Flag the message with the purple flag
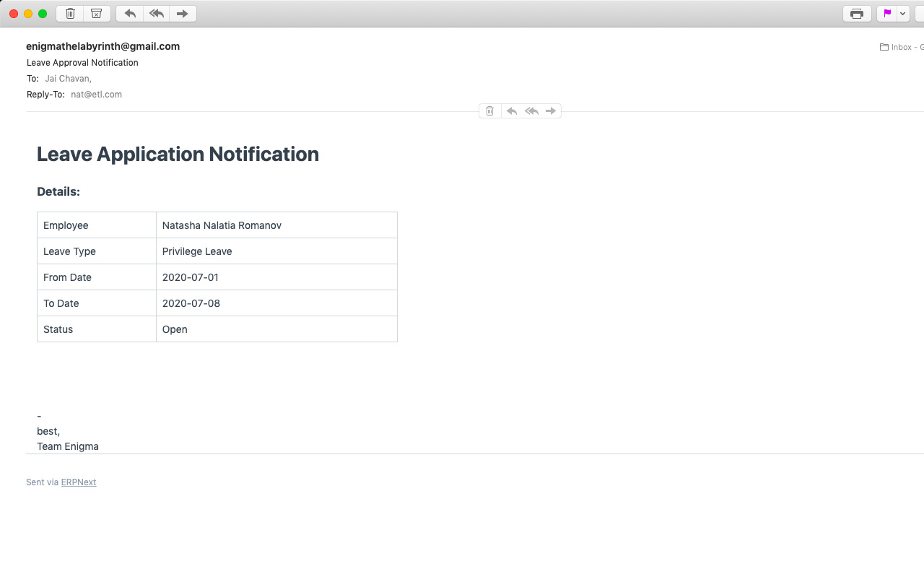The height and width of the screenshot is (577, 924). 887,14
